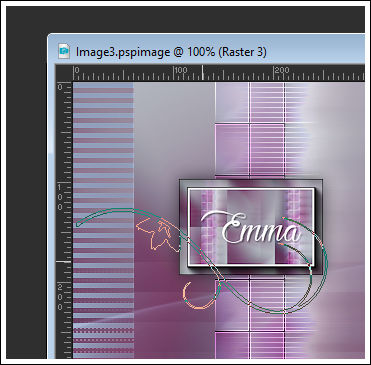Click the left tip of the teal swirl
Screen dimensions: 371x365
[78, 224]
